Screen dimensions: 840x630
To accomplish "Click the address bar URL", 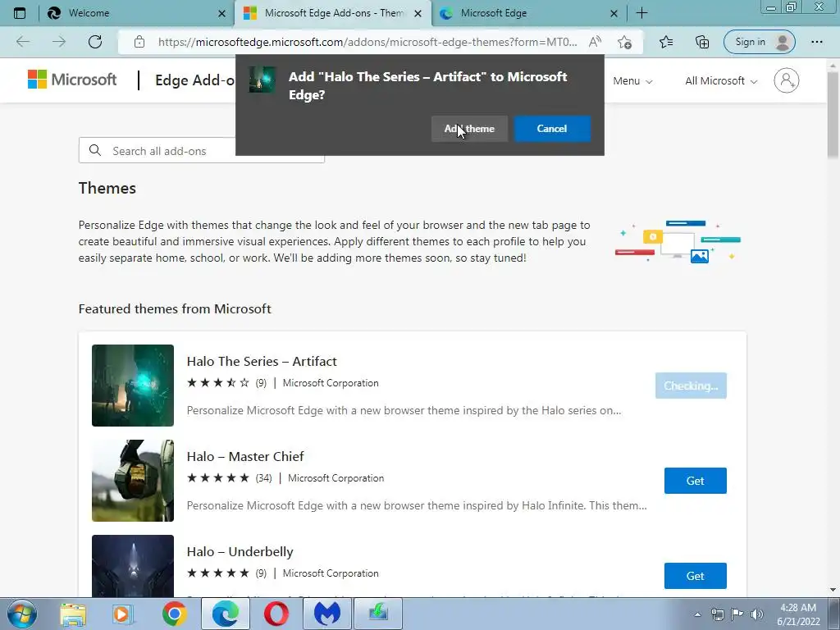I will pos(367,42).
